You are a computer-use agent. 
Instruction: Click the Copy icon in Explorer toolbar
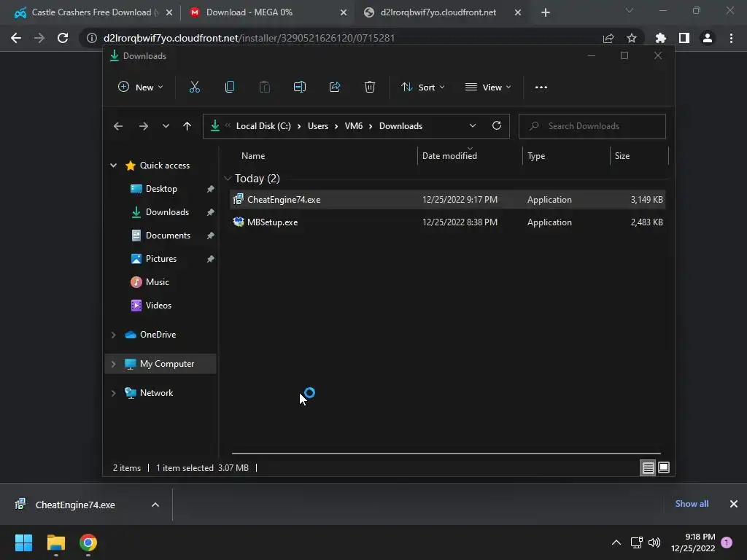pyautogui.click(x=230, y=87)
